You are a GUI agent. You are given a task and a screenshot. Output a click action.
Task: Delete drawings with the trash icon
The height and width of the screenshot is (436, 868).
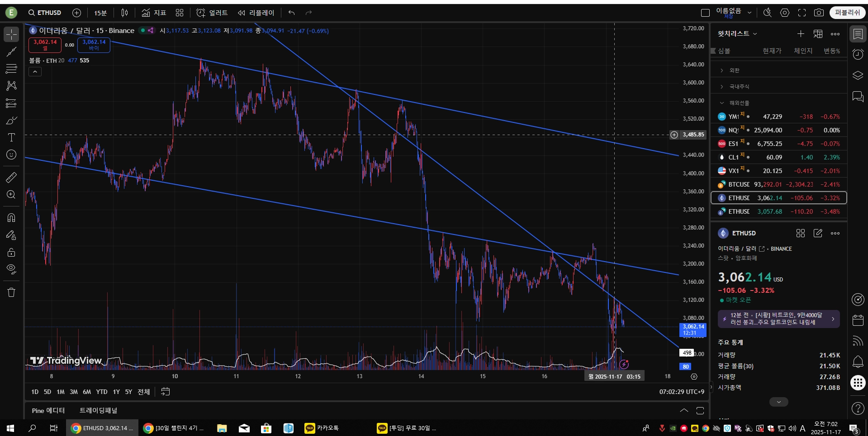point(11,292)
